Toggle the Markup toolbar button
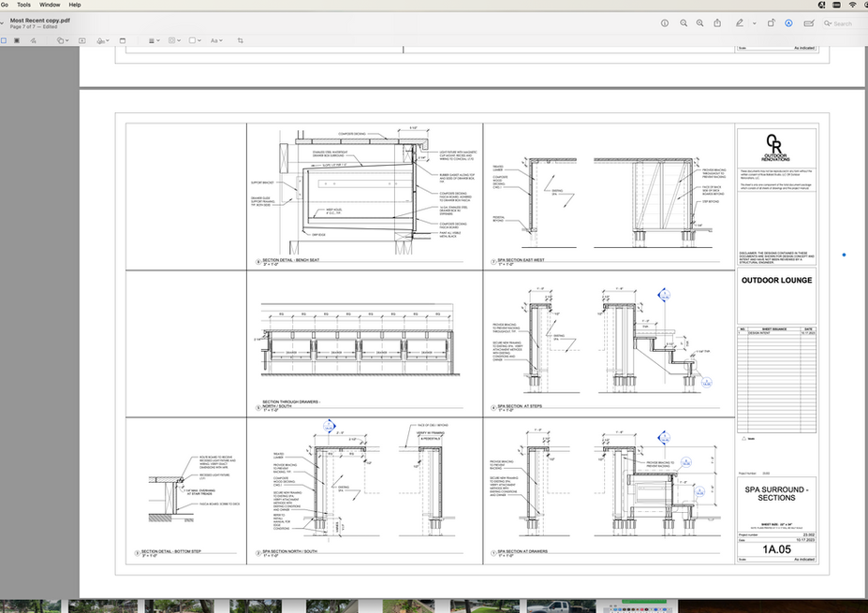 pos(789,22)
